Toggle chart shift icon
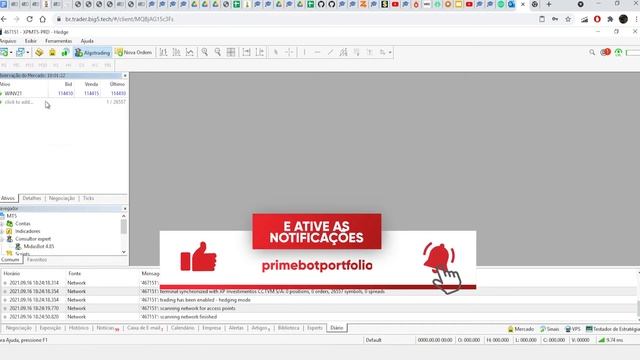This screenshot has height=360, width=640. (x=260, y=52)
